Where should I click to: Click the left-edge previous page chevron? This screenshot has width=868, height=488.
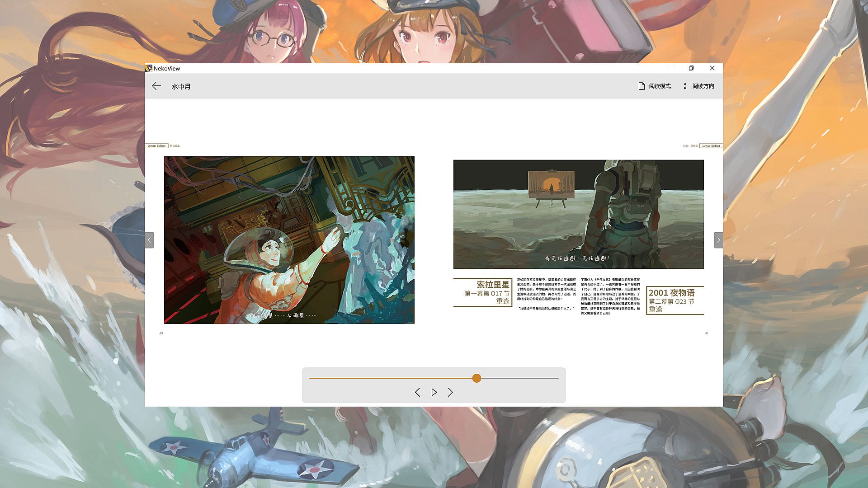coord(149,240)
